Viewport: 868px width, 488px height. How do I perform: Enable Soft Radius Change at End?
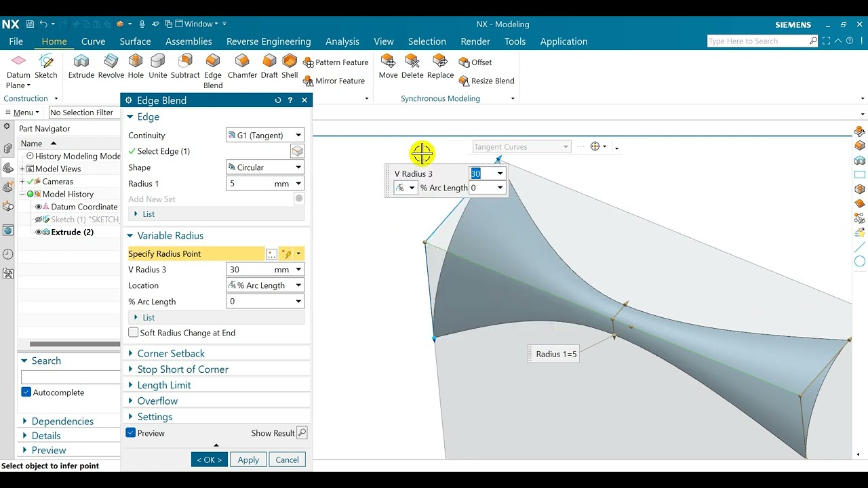tap(134, 333)
